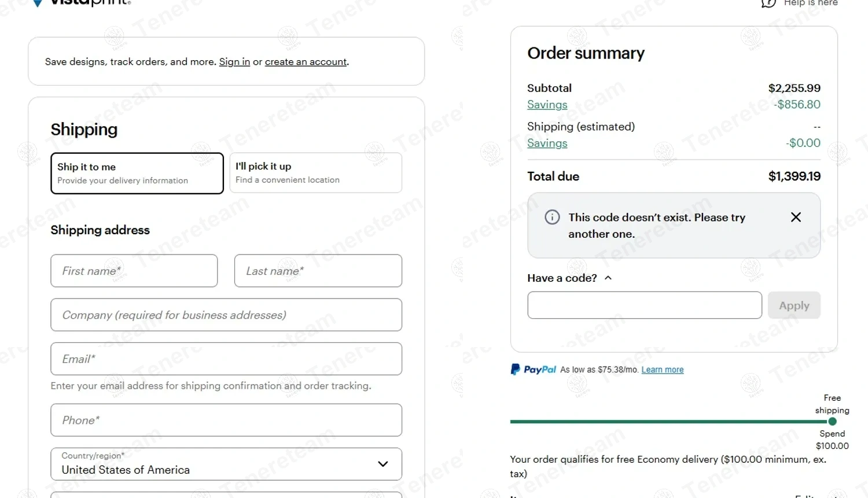The height and width of the screenshot is (498, 868).
Task: Click the Sign in link
Action: tap(234, 62)
